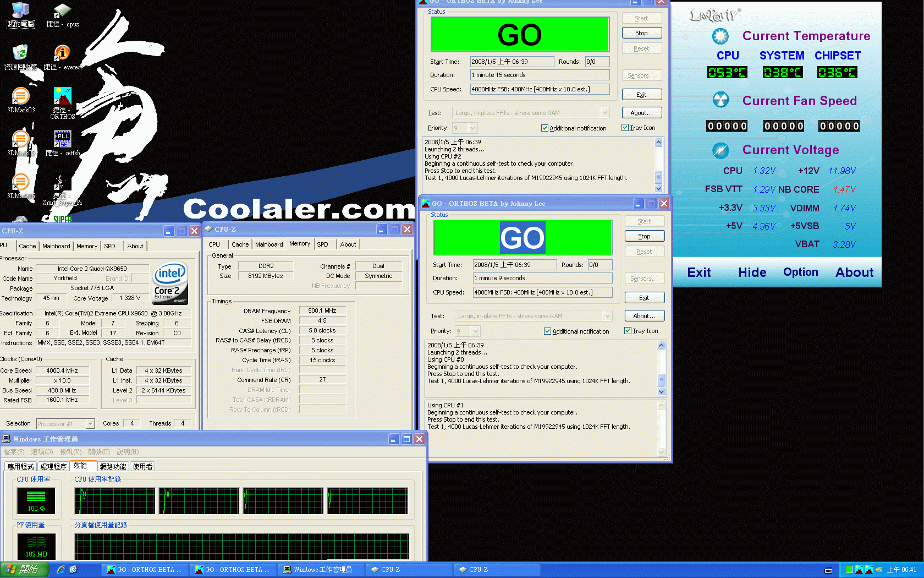924x578 pixels.
Task: Open the 檢視 menu in Task Manager
Action: point(70,452)
